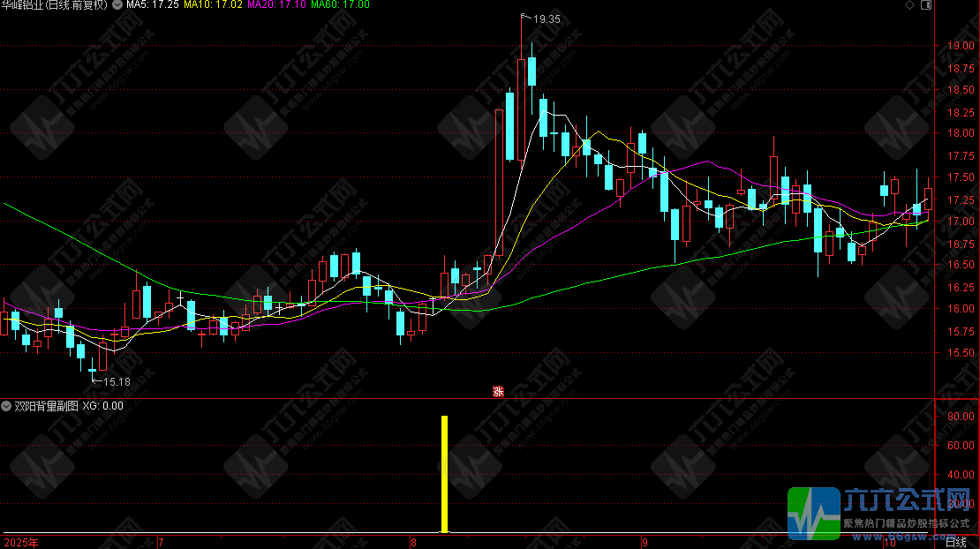This screenshot has width=980, height=549.
Task: Click the month 8 marker on time axis
Action: [x=411, y=543]
